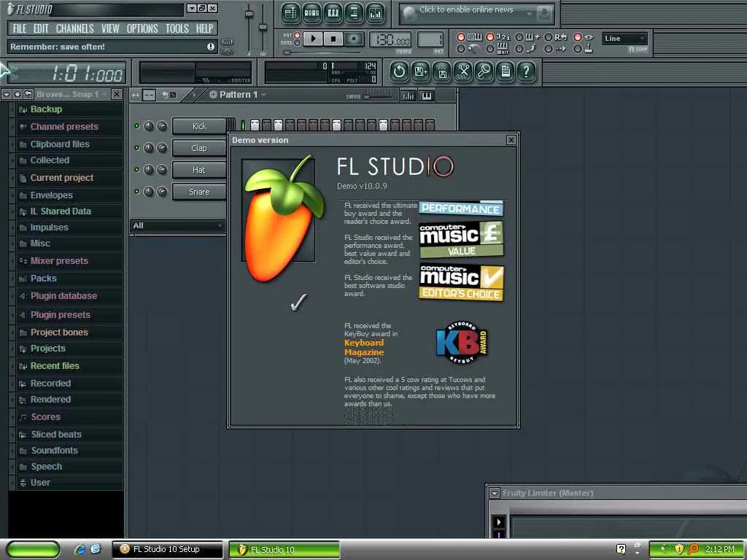Open the snap Line dropdown
747x560 pixels.
click(624, 39)
